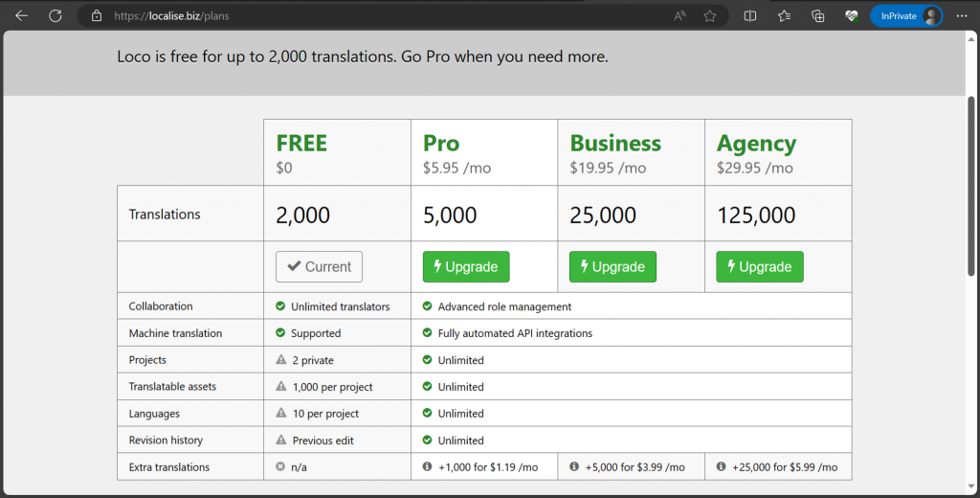Viewport: 980px width, 498px height.
Task: Open Settings and more menu
Action: pos(962,16)
